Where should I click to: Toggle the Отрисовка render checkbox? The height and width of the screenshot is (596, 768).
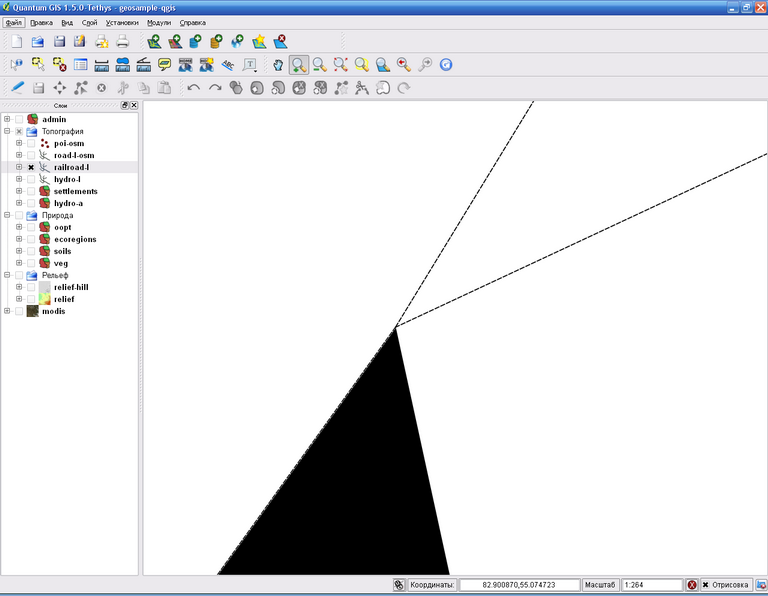pyautogui.click(x=706, y=584)
